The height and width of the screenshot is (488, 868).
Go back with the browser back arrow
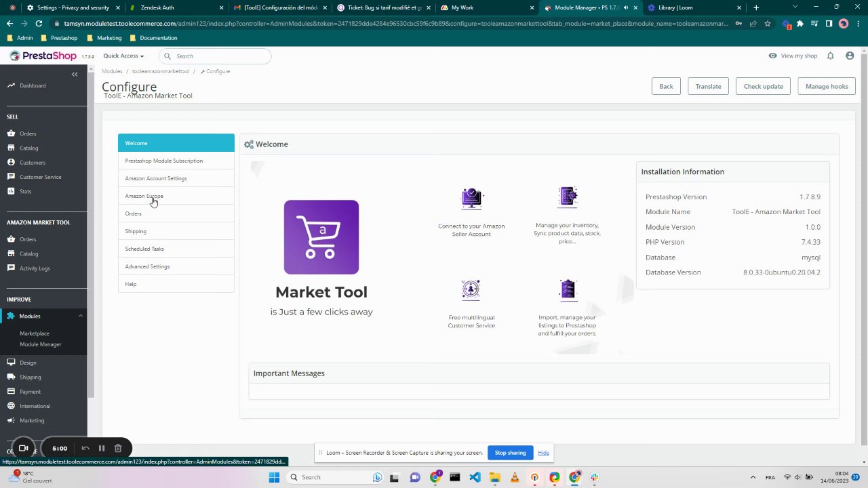(x=9, y=23)
